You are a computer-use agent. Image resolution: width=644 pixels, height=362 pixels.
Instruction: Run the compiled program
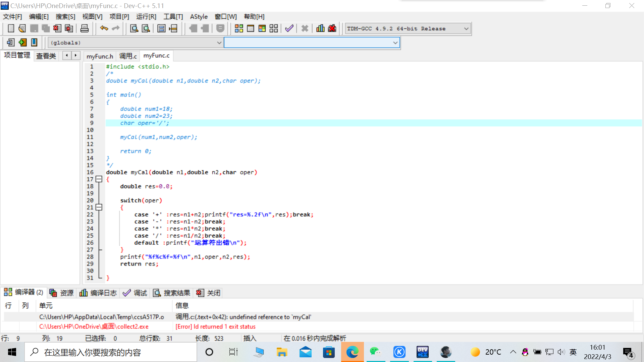[251, 28]
